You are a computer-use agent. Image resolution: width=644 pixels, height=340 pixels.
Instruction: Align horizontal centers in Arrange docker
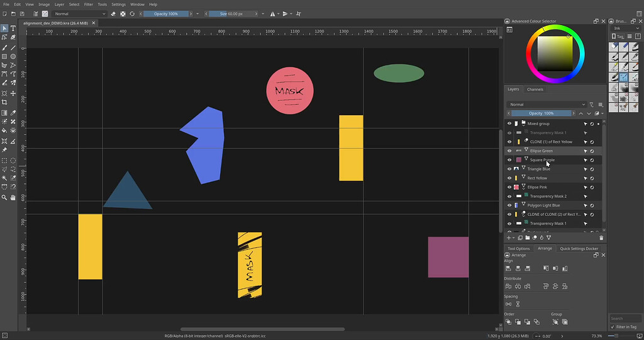point(518,268)
